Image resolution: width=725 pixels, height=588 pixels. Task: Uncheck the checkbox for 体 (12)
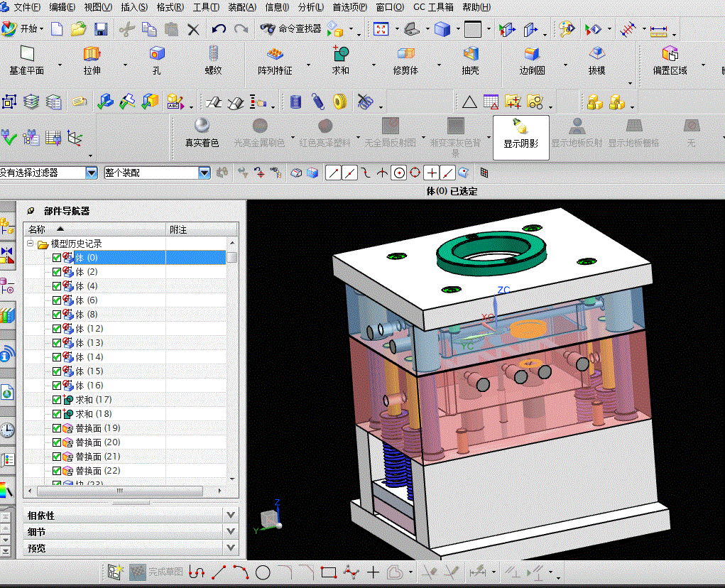(57, 329)
